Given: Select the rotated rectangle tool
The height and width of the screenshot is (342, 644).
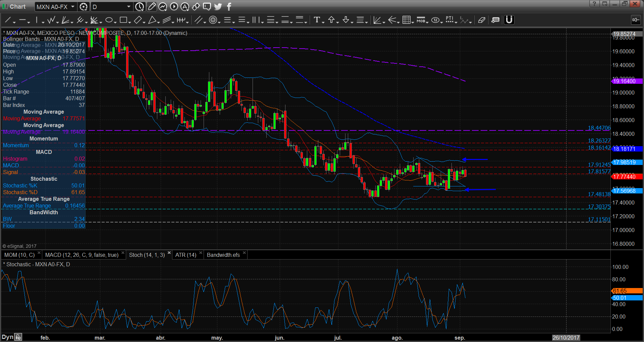Looking at the screenshot, I should pos(138,20).
